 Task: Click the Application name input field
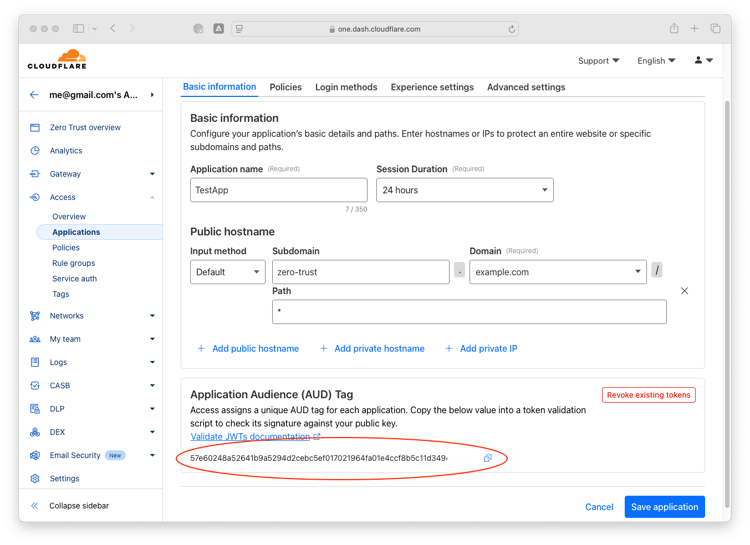coord(279,190)
